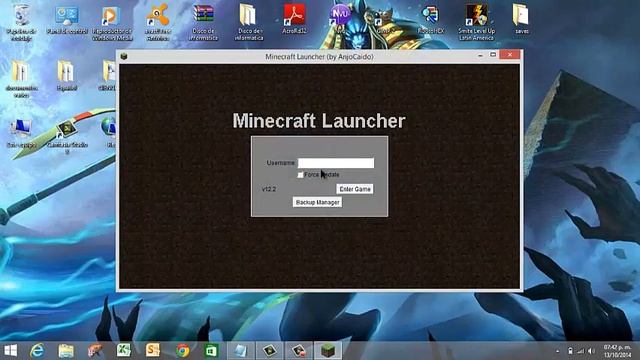
Task: Click the volume icon in the tray
Action: [x=591, y=351]
